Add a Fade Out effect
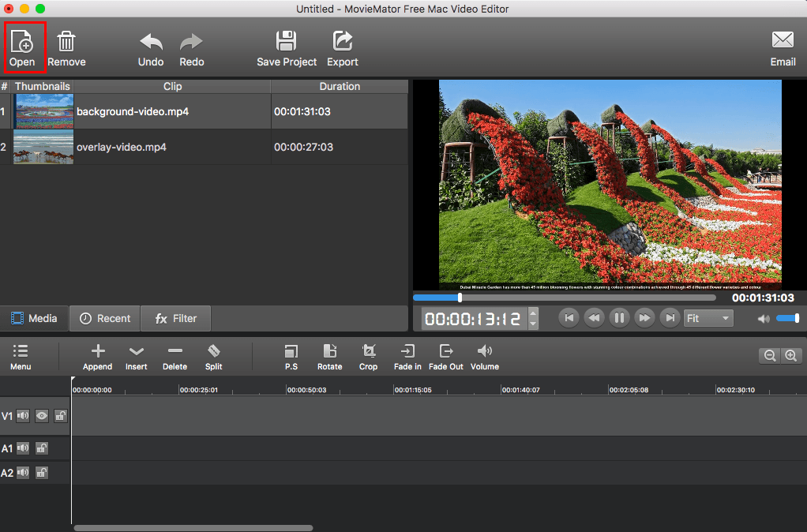Screen dimensions: 807x532 (x=446, y=357)
